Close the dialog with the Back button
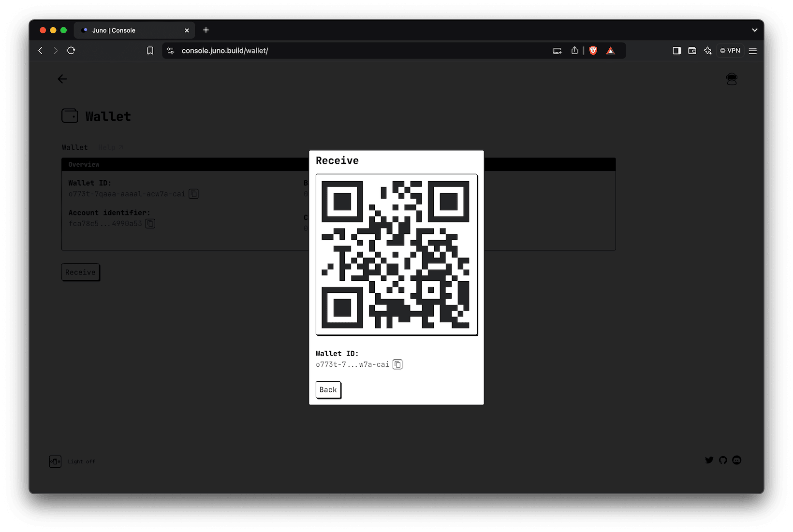Viewport: 793px width, 532px height. click(328, 389)
